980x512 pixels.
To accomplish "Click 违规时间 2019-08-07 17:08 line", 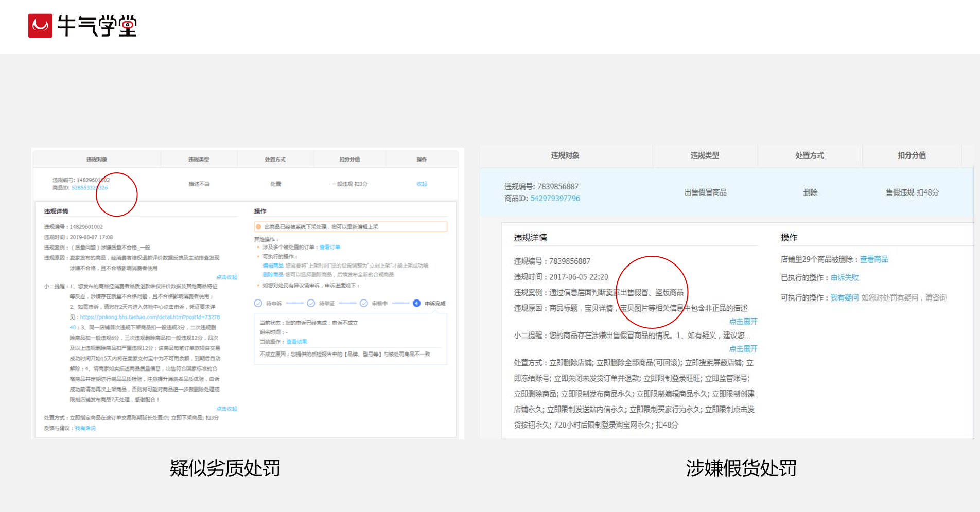I will (x=78, y=237).
